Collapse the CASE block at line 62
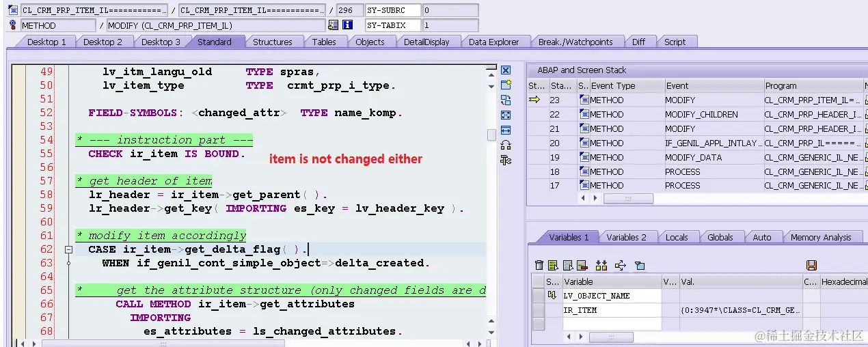Viewport: 868px width, 347px height. click(68, 250)
